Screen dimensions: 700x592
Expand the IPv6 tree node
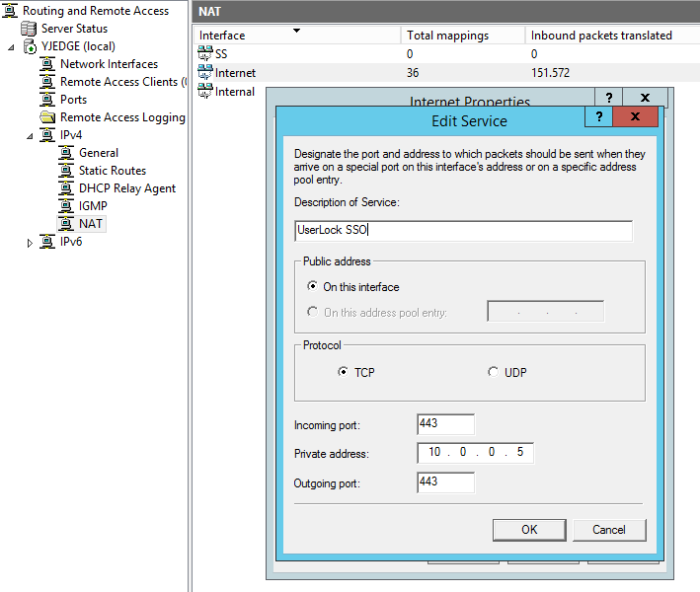click(30, 243)
